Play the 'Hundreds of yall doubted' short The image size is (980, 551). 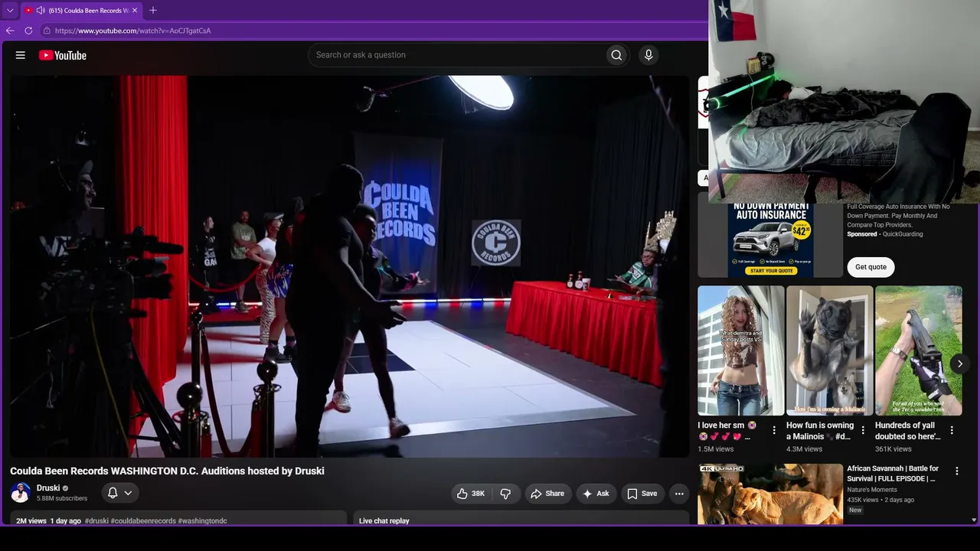click(x=919, y=350)
